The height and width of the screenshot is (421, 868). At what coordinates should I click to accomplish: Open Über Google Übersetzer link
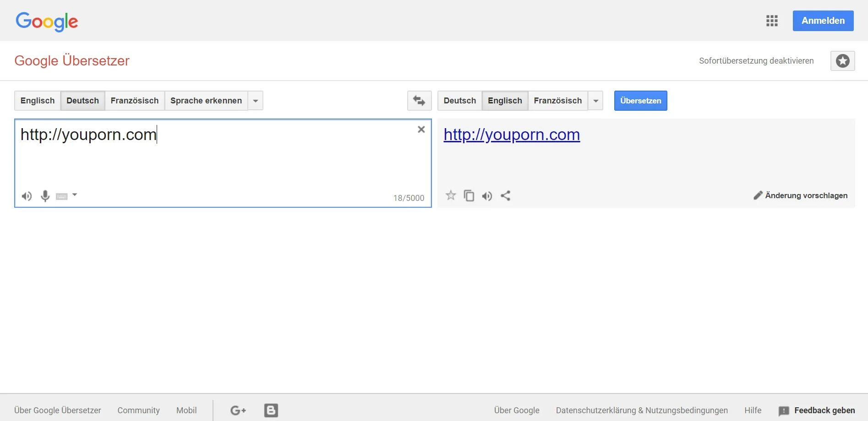point(58,410)
